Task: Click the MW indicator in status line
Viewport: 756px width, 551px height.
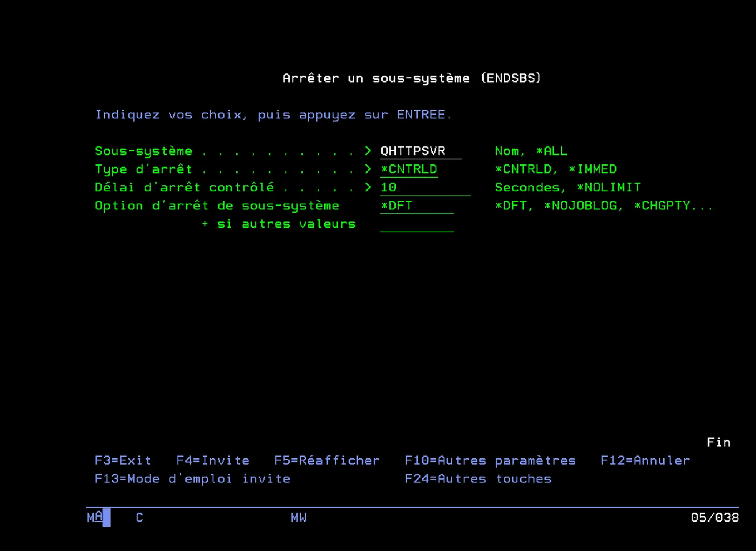Action: click(299, 518)
